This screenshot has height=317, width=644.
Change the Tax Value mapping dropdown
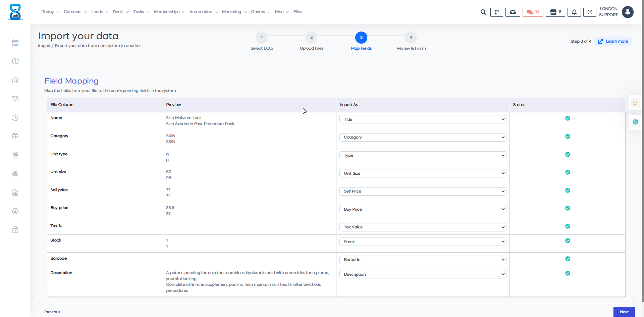click(x=423, y=227)
